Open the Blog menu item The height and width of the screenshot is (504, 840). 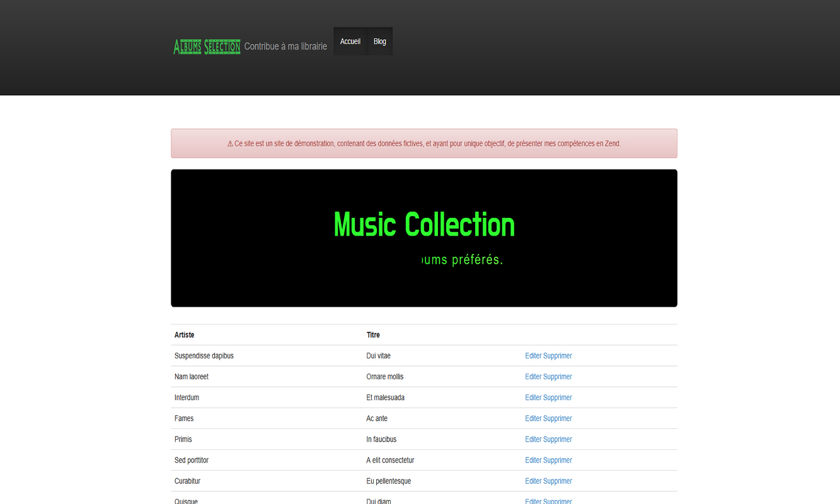[x=379, y=42]
